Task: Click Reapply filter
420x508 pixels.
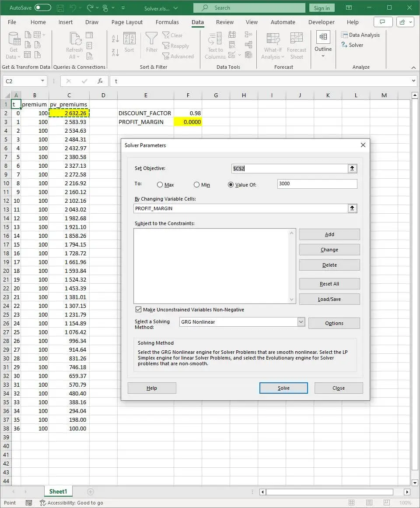Action: pyautogui.click(x=176, y=46)
